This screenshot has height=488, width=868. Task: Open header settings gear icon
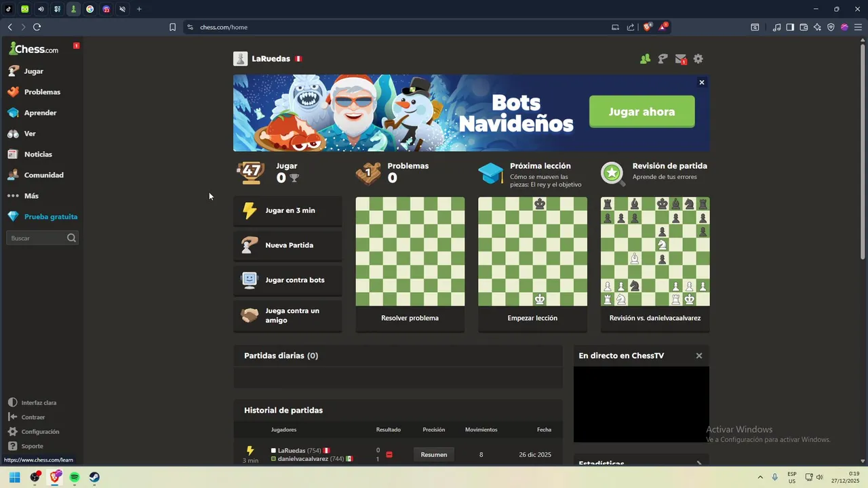(x=698, y=59)
